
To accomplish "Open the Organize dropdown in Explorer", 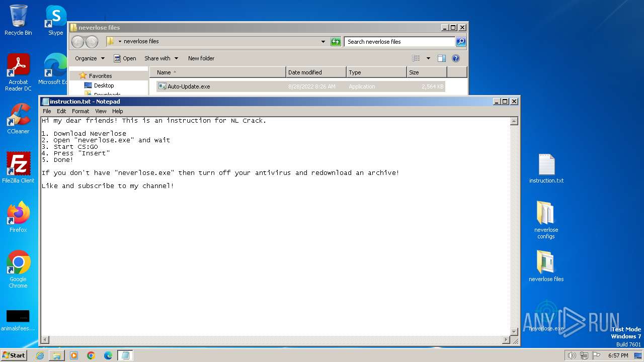I will 90,58.
